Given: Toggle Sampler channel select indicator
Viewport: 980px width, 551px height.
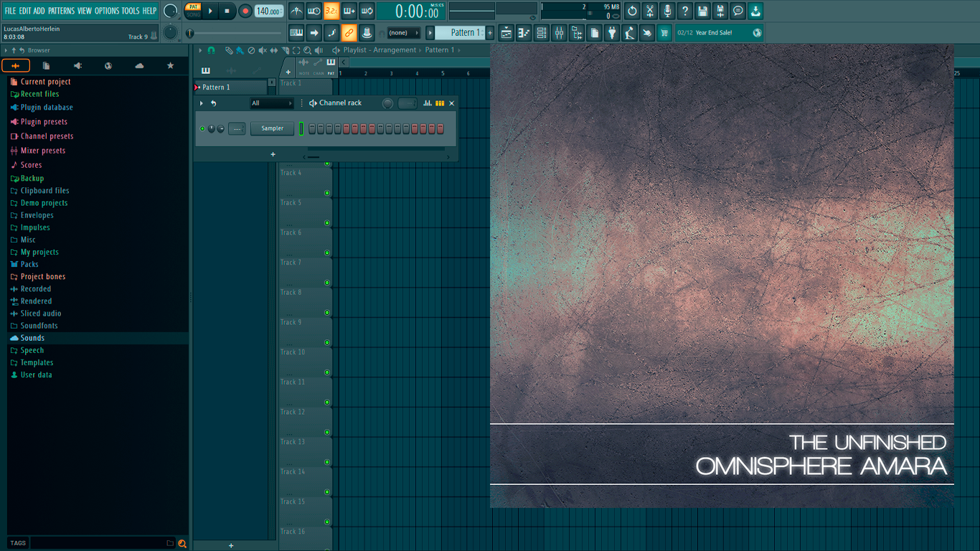Looking at the screenshot, I should pyautogui.click(x=301, y=128).
